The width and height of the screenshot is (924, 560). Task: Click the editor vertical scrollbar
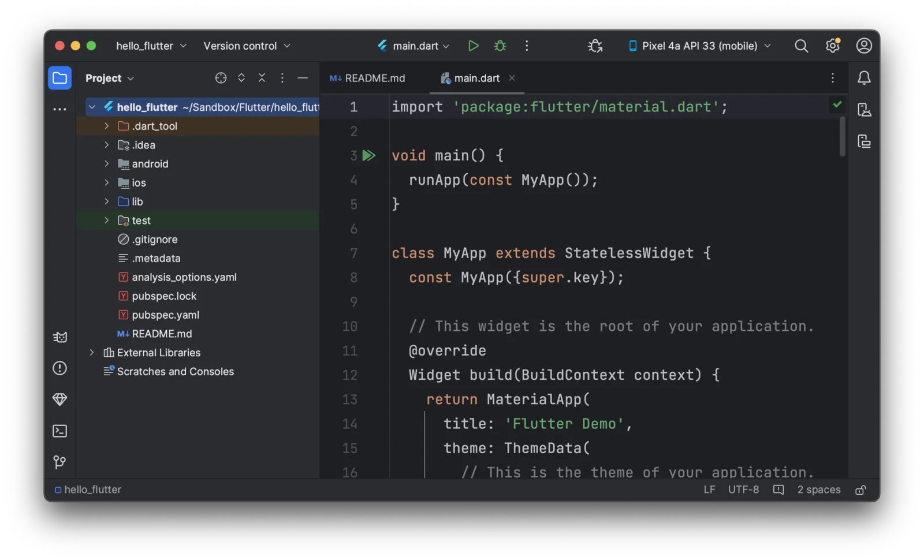[x=843, y=136]
